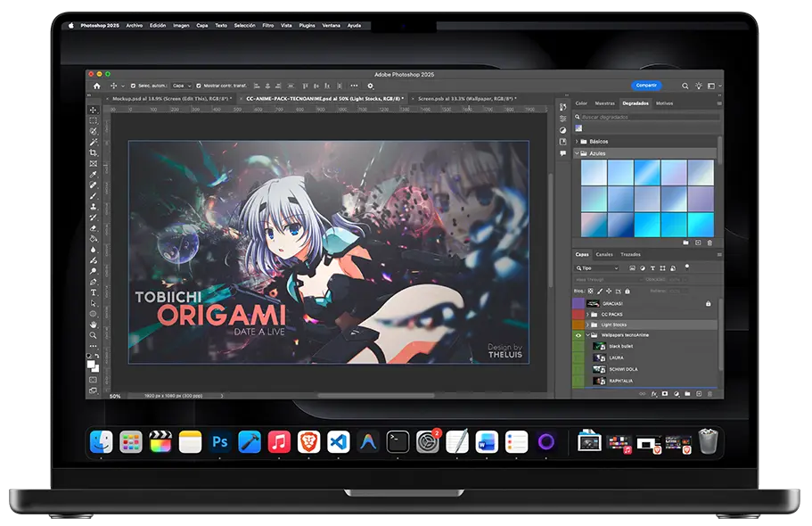This screenshot has width=812, height=526.
Task: Show the Light Stocks group visibility
Action: tap(578, 325)
